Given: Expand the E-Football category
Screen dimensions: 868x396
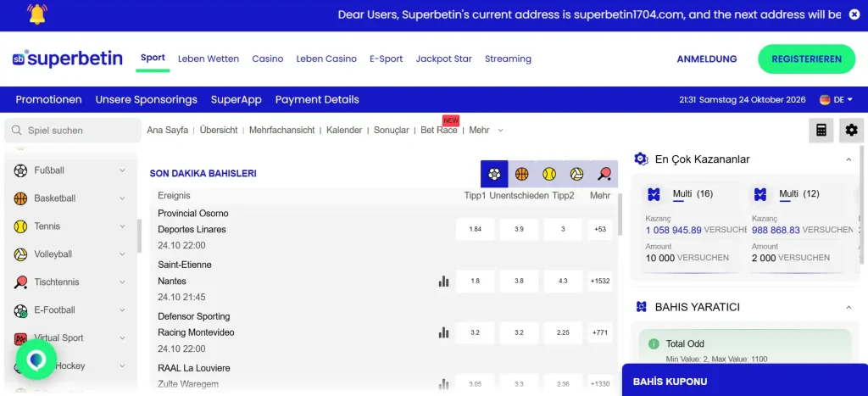Looking at the screenshot, I should (122, 310).
